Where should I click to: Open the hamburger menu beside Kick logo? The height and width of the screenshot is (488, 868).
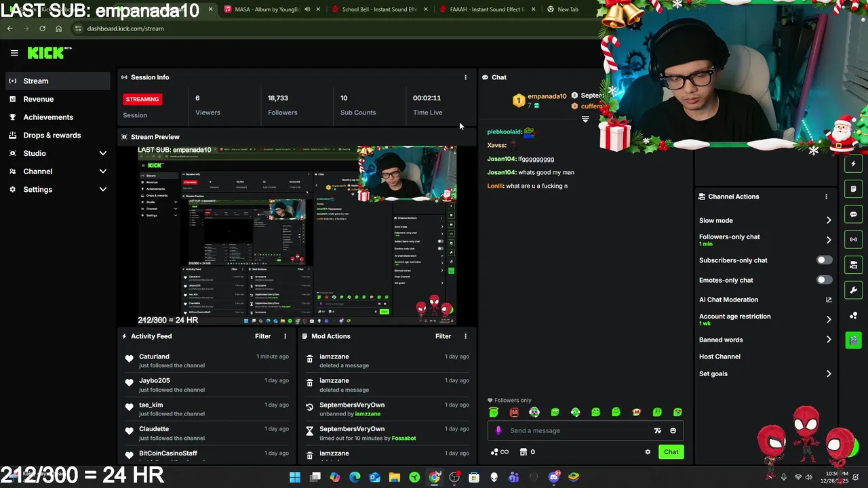click(14, 53)
